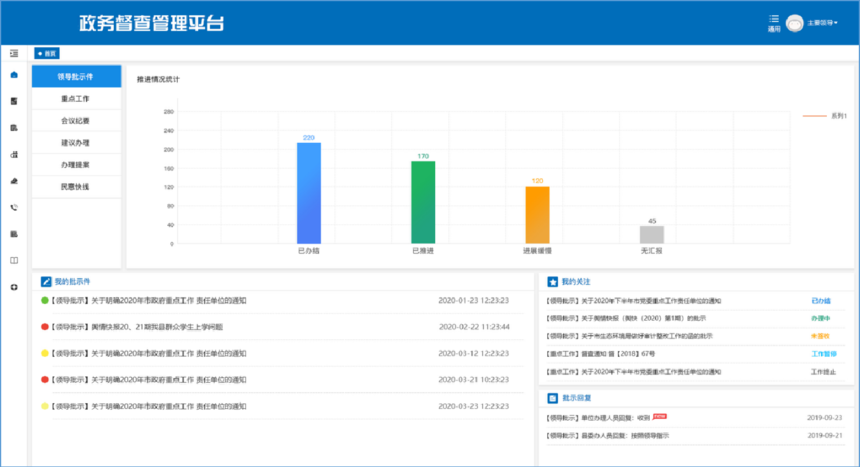Select 重点工作 in the left menu
Image resolution: width=860 pixels, height=467 pixels.
[76, 99]
